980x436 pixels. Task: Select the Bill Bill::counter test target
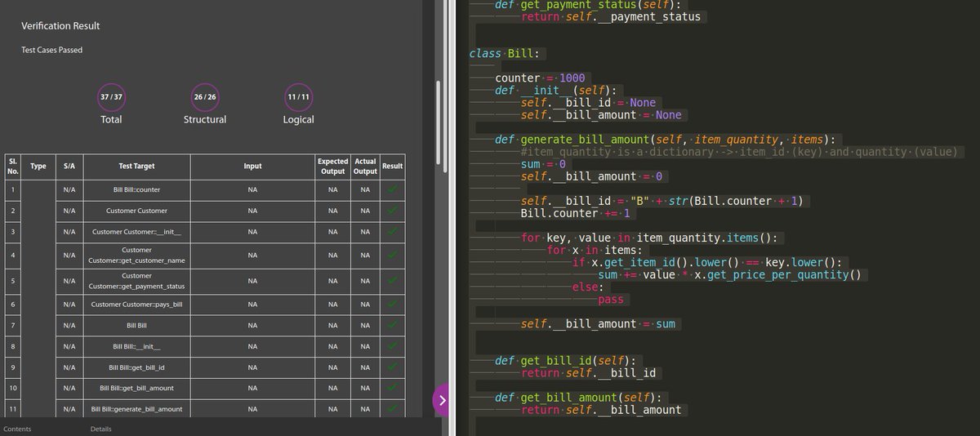click(136, 189)
